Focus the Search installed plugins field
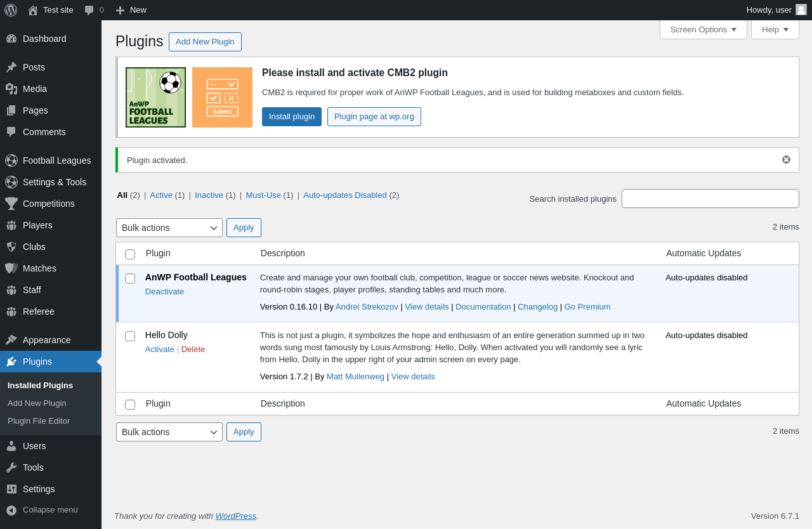Viewport: 812px width, 529px height. [710, 199]
